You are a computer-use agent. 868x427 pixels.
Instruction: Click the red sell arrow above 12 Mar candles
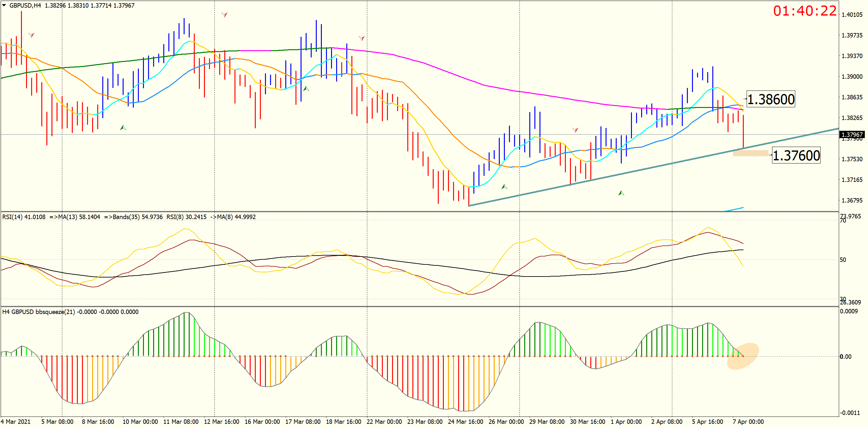coord(224,15)
